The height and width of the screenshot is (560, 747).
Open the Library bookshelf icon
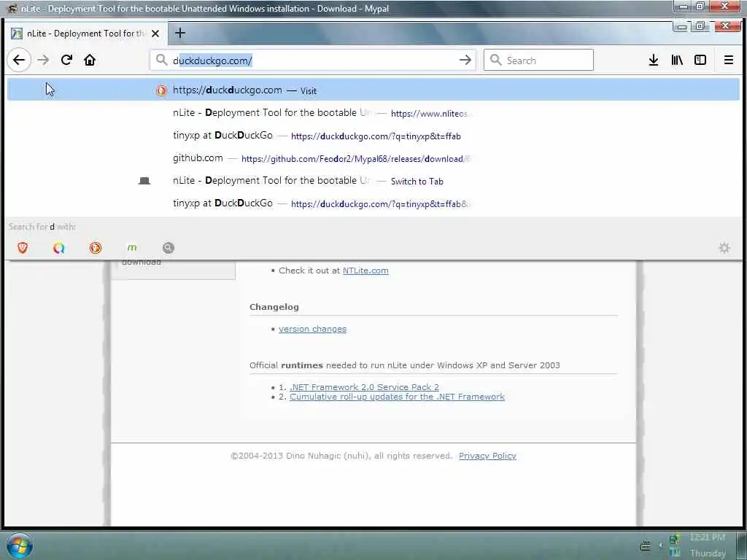coord(677,60)
